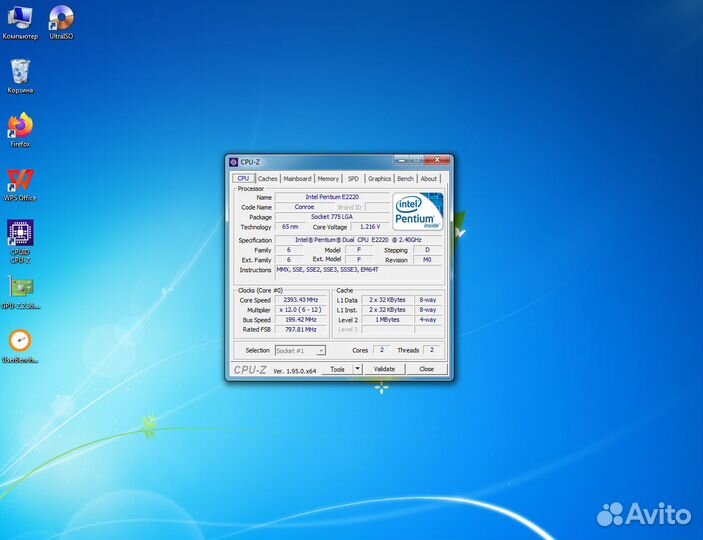Open the About tab
Viewport: 703px width, 540px height.
(429, 179)
